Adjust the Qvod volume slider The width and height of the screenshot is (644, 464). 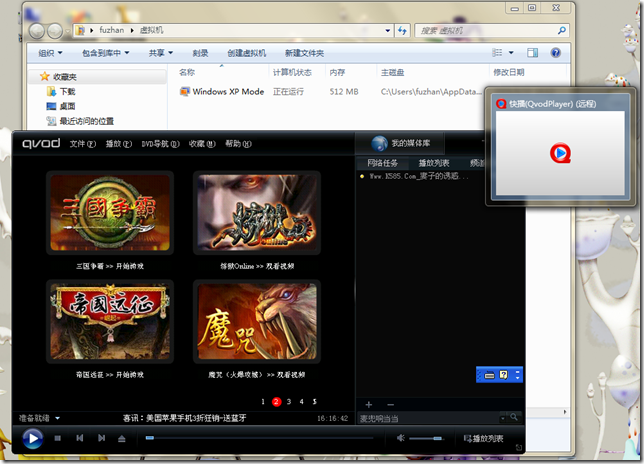[426, 439]
